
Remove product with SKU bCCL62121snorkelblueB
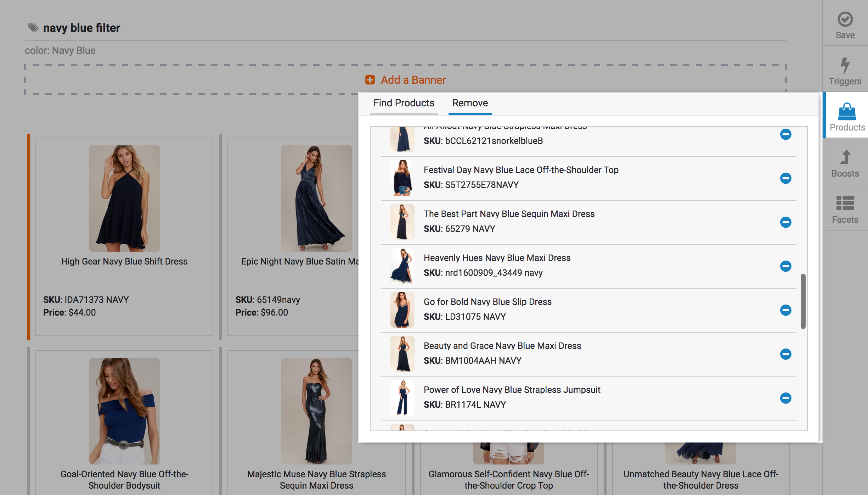pos(785,134)
